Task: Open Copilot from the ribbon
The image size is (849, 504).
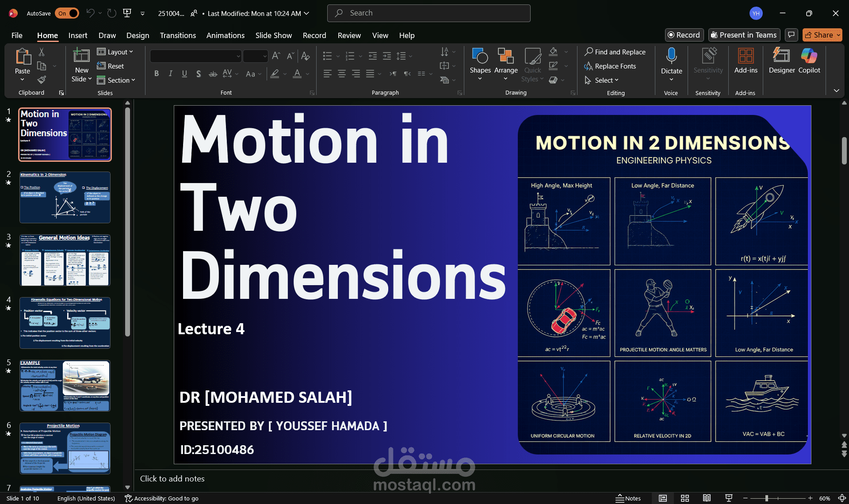Action: tap(809, 60)
